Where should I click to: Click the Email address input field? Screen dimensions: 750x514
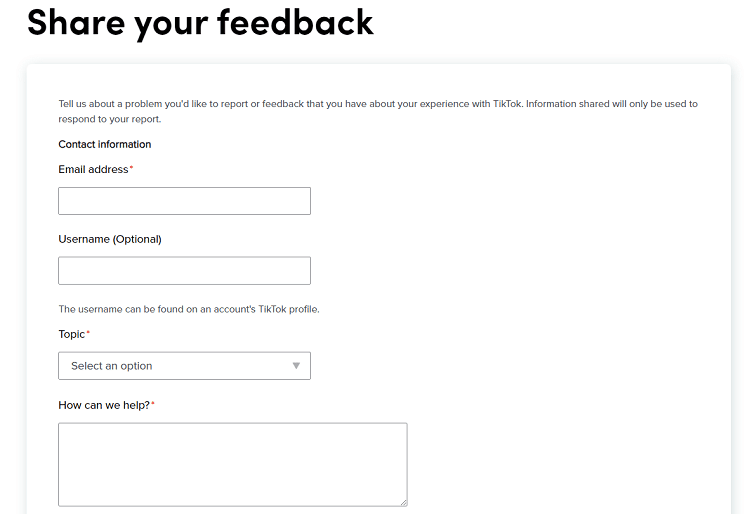click(x=184, y=201)
